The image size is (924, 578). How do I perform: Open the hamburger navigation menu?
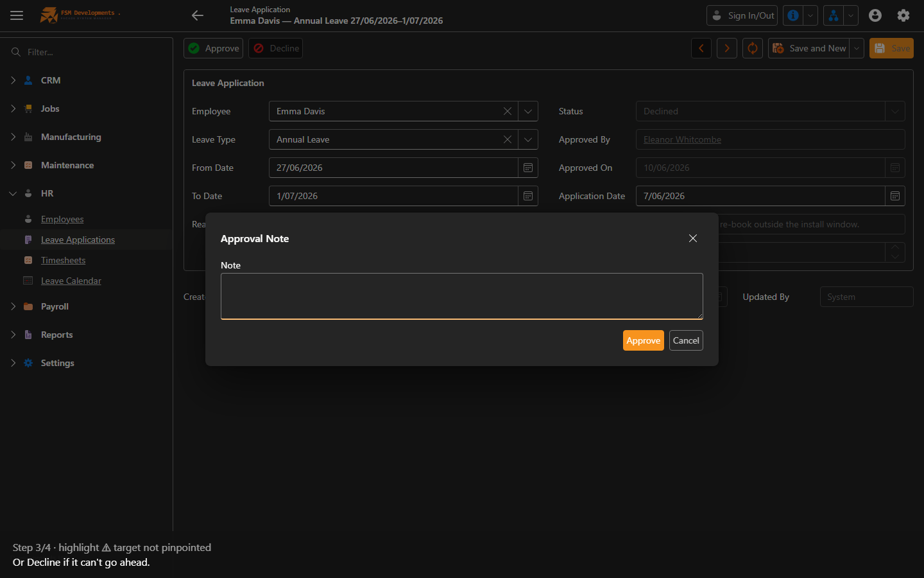point(17,15)
